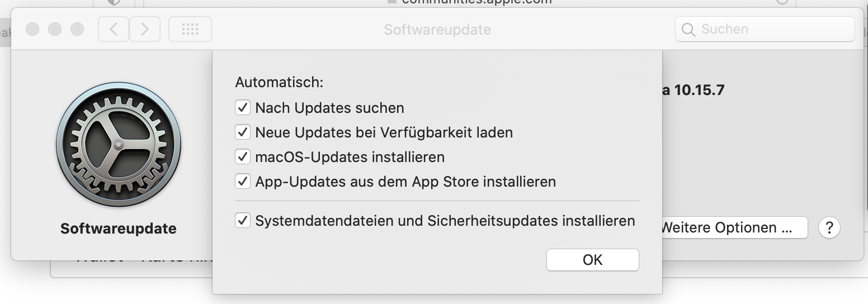Zoom the Softwareupdate window

(77, 29)
